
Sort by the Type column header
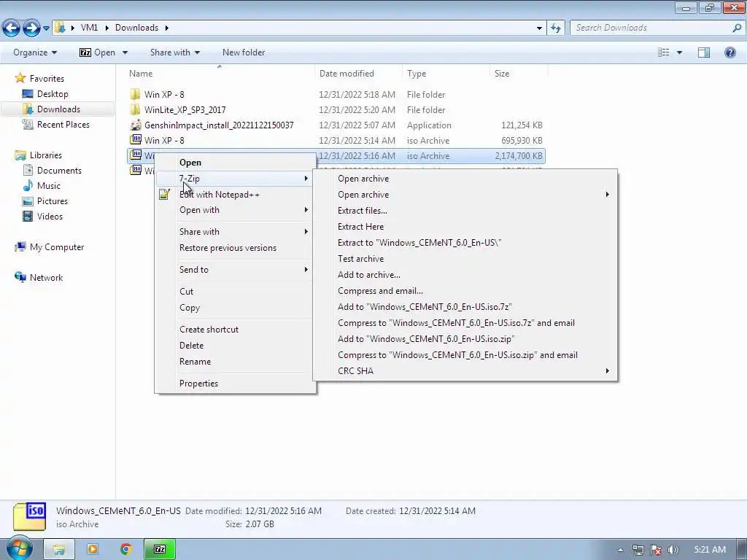pos(446,74)
